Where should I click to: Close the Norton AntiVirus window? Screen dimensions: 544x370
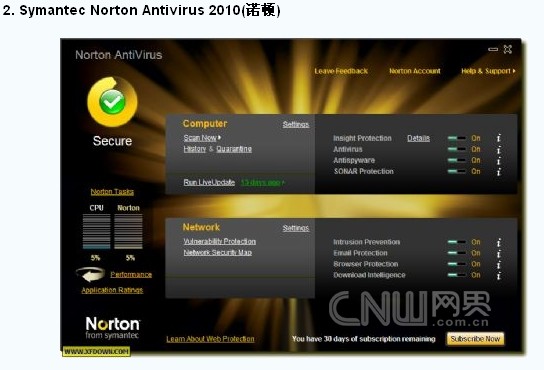pyautogui.click(x=508, y=49)
